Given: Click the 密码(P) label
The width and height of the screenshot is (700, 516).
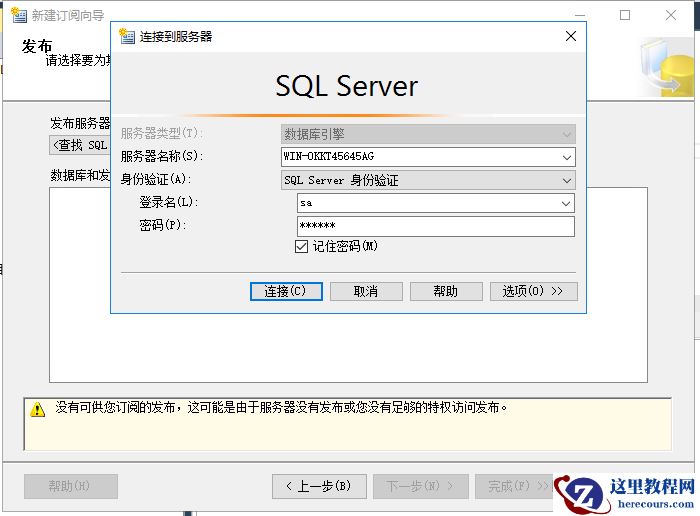Looking at the screenshot, I should tap(162, 225).
